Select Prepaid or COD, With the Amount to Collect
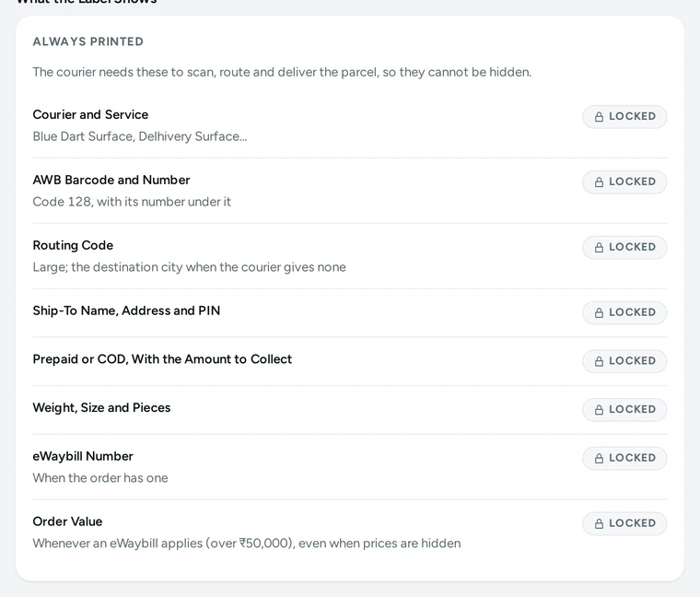Image resolution: width=700 pixels, height=597 pixels. pyautogui.click(x=162, y=359)
